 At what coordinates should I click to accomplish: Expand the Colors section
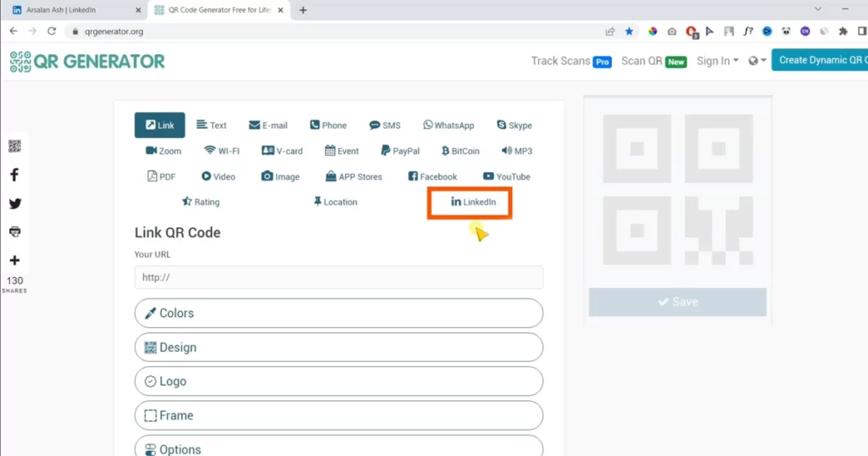tap(339, 314)
